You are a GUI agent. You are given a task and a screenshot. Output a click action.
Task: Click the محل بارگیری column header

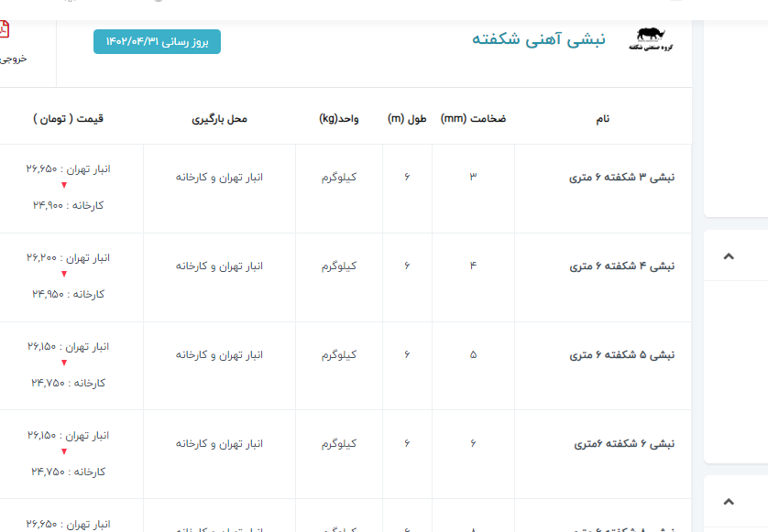pos(219,119)
